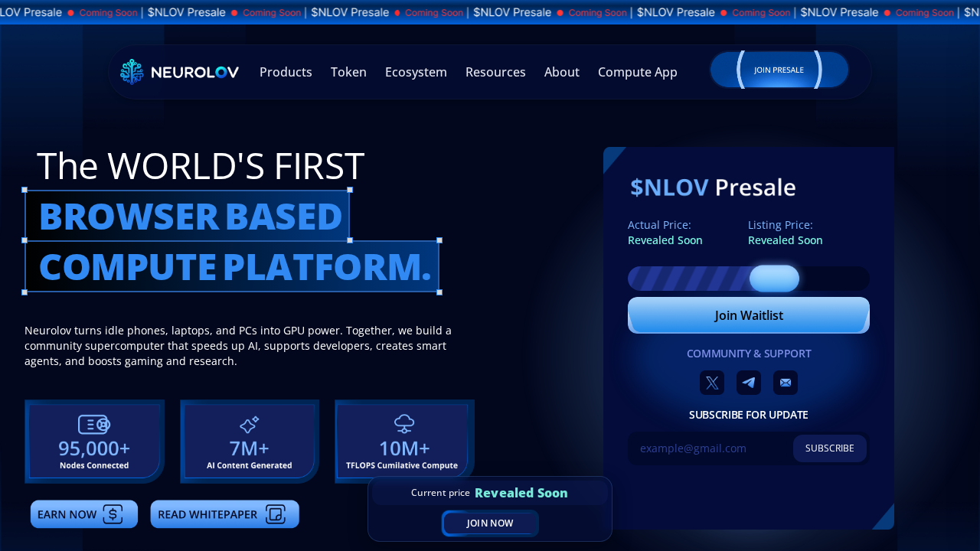
Task: Open the Telegram community icon
Action: point(749,383)
